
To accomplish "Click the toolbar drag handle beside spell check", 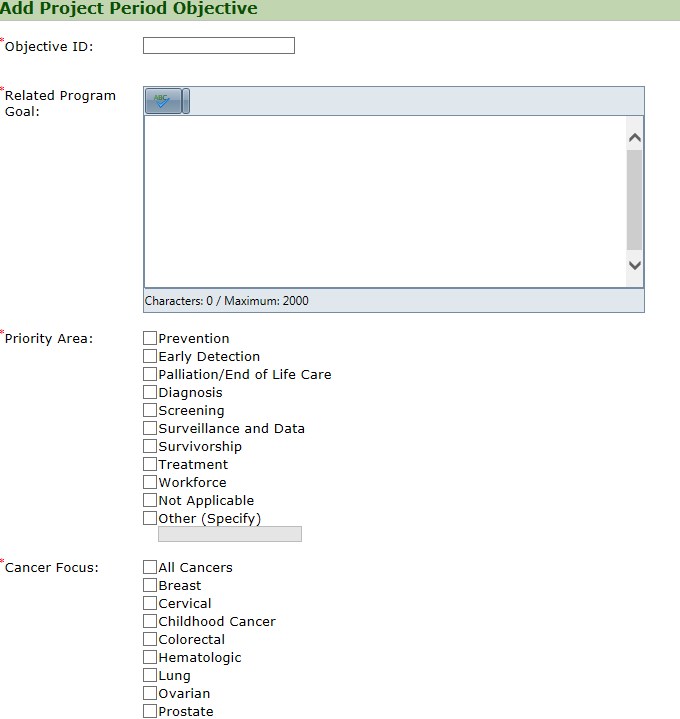I will (186, 101).
